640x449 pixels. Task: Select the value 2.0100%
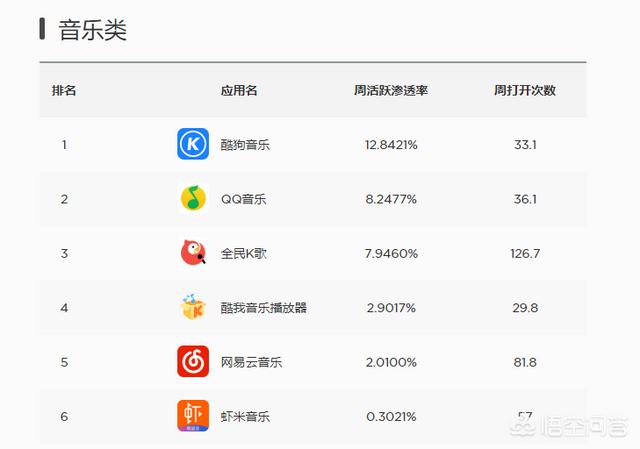(x=391, y=362)
